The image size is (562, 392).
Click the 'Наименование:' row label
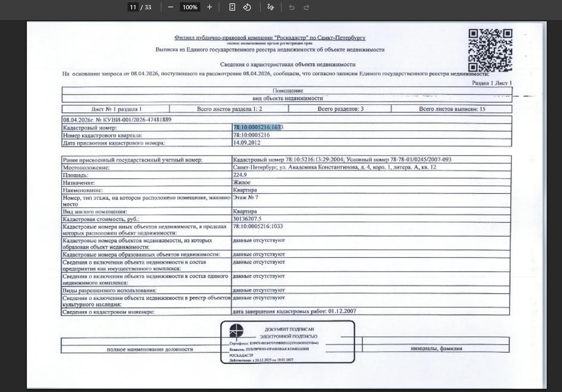(x=83, y=190)
